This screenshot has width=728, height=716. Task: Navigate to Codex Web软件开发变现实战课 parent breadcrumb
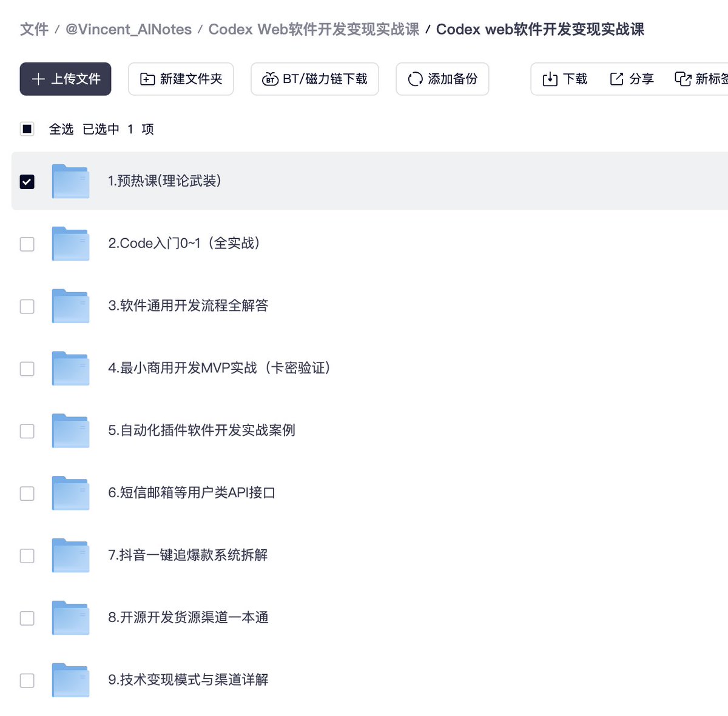tap(314, 29)
